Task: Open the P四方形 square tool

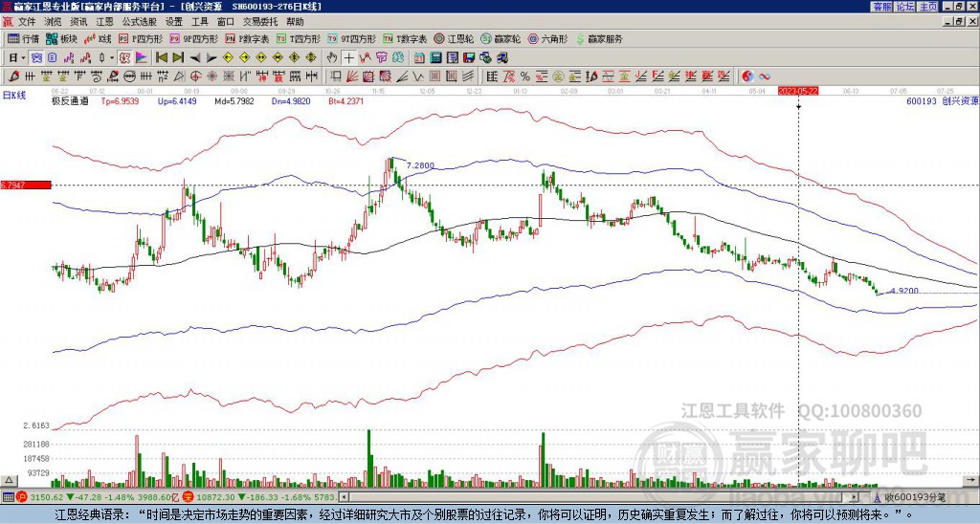Action: [x=141, y=38]
